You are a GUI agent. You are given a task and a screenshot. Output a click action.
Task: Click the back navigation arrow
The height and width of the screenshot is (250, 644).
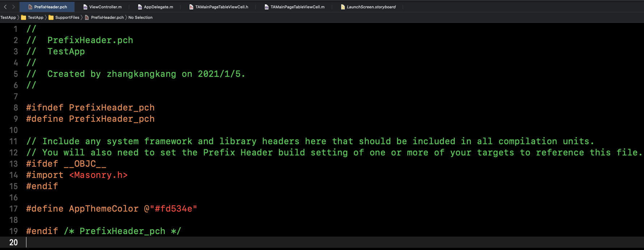point(5,7)
